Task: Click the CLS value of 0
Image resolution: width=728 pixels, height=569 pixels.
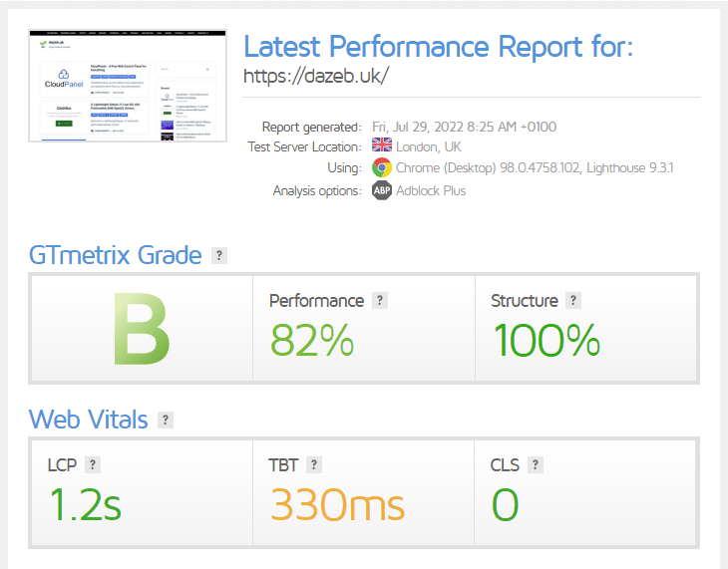Action: coord(505,504)
